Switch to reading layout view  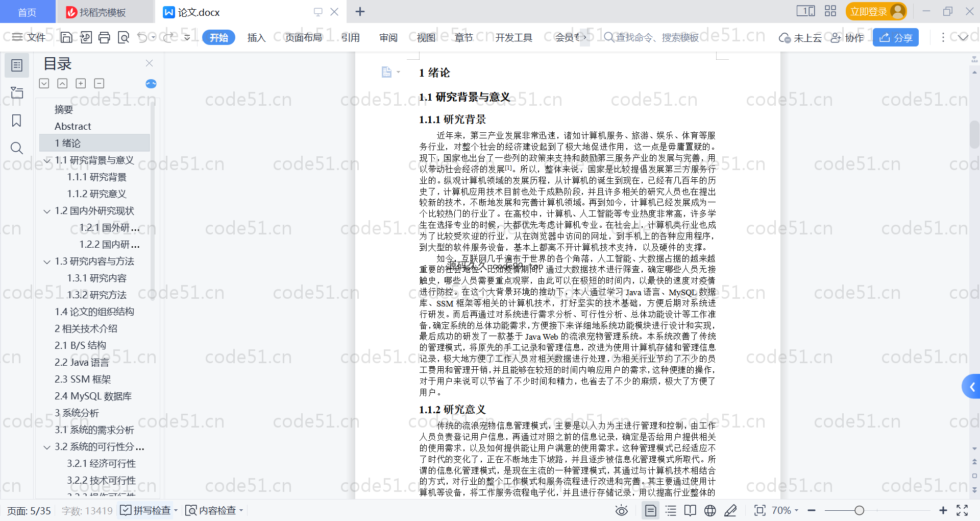coord(690,510)
